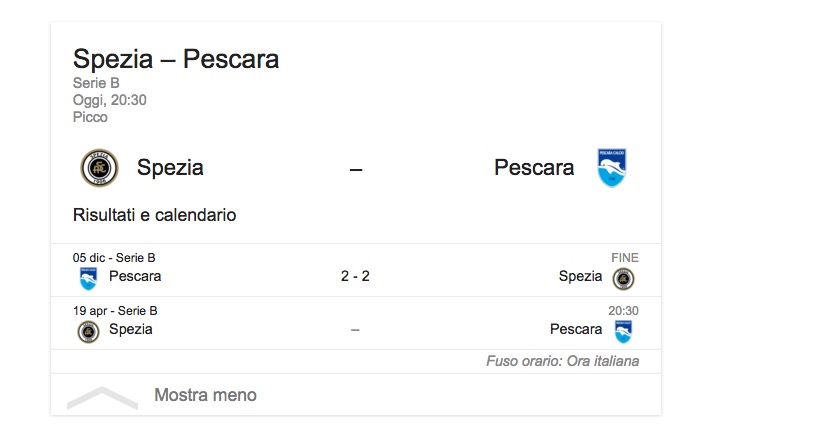Select Pescara name in 05 dic row
Screen dimensions: 834x438
[135, 276]
